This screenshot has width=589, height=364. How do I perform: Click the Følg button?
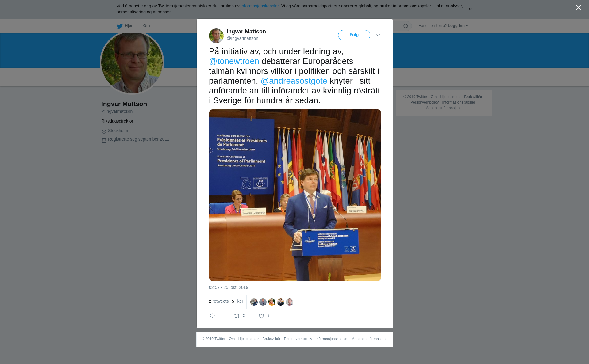click(x=354, y=35)
